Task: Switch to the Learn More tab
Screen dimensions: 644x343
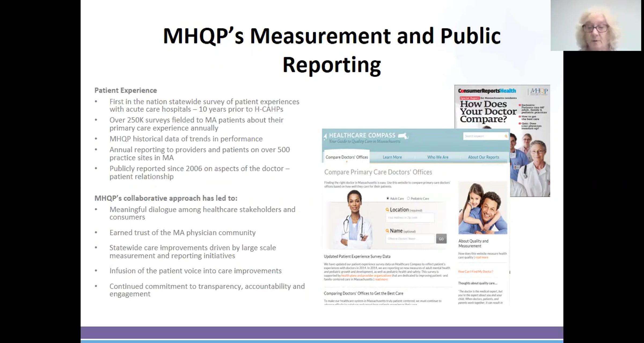Action: pyautogui.click(x=392, y=157)
